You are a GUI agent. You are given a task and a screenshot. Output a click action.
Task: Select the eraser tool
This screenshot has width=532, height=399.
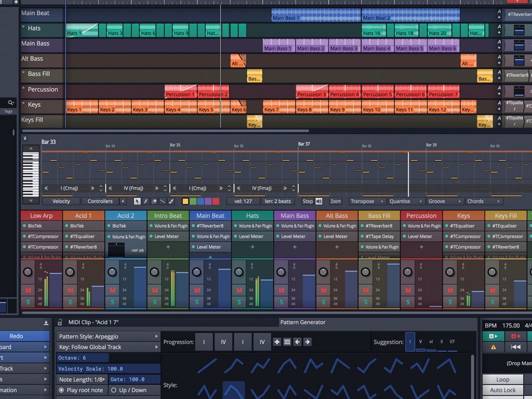154,201
